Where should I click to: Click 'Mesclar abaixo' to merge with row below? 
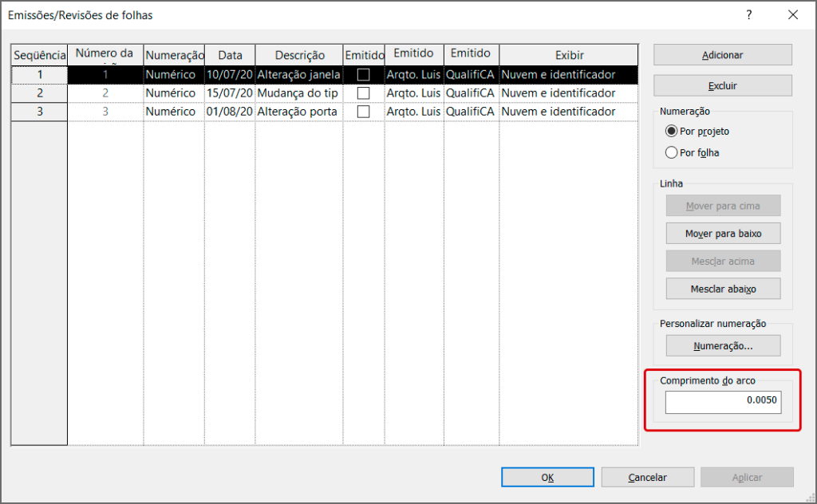(x=722, y=289)
